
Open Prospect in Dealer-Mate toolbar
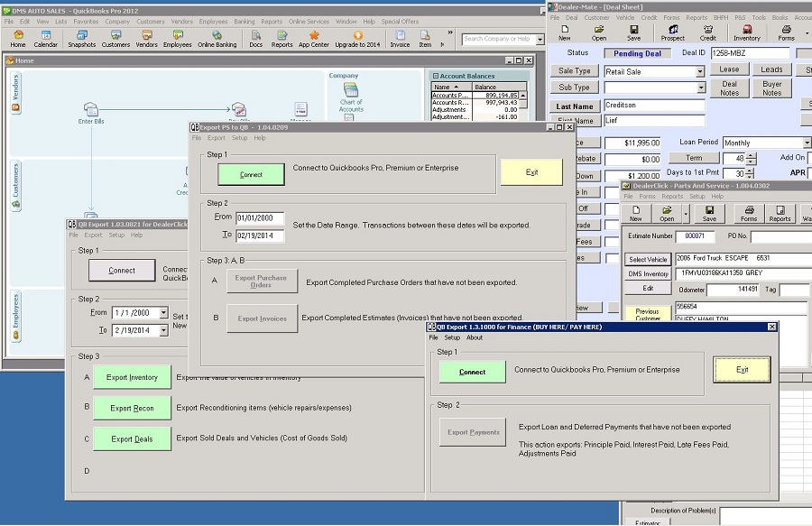point(673,33)
